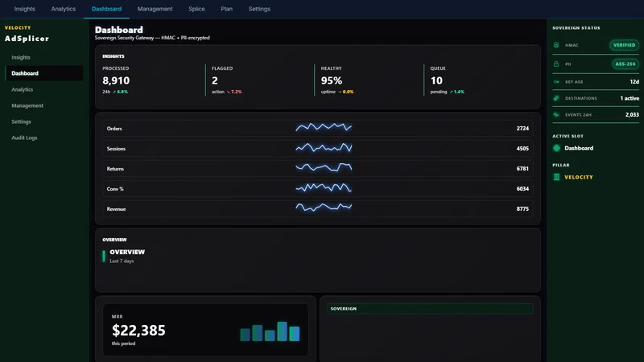Click the Conv % value 6034
Screen dimensions: 644x362
pyautogui.click(x=522, y=189)
